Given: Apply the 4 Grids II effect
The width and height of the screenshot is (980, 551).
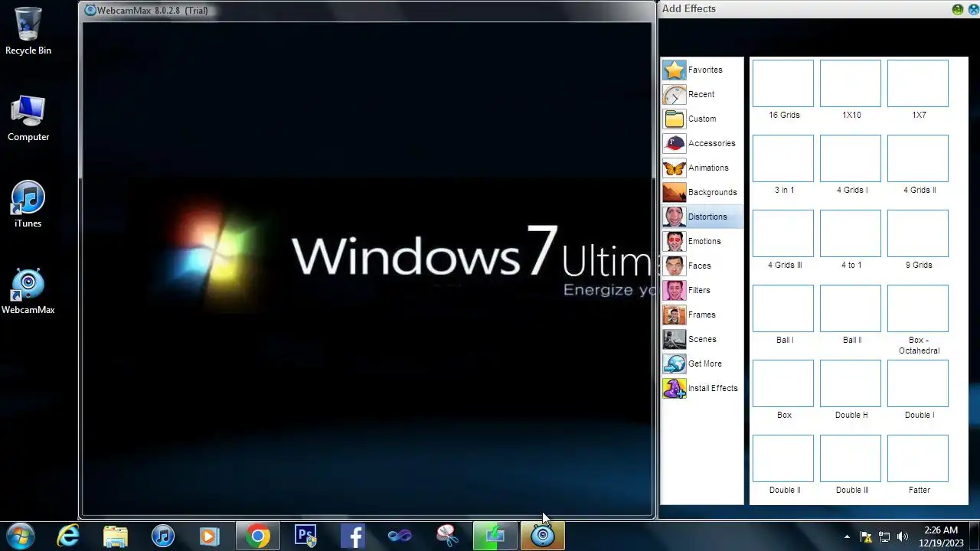Looking at the screenshot, I should pyautogui.click(x=918, y=158).
